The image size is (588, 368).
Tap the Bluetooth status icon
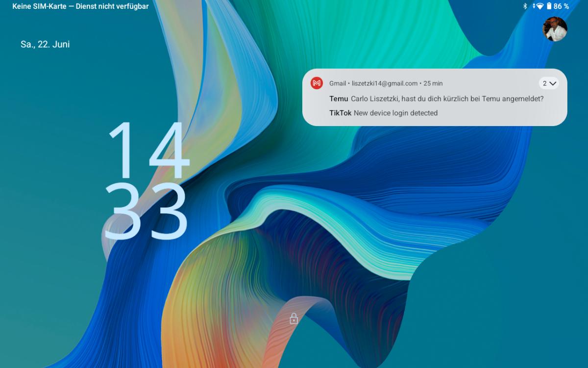tap(525, 6)
